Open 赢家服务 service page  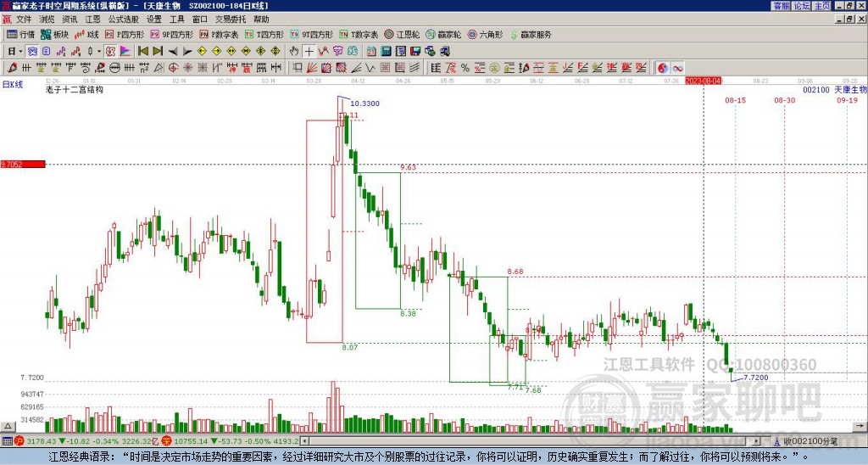point(531,34)
